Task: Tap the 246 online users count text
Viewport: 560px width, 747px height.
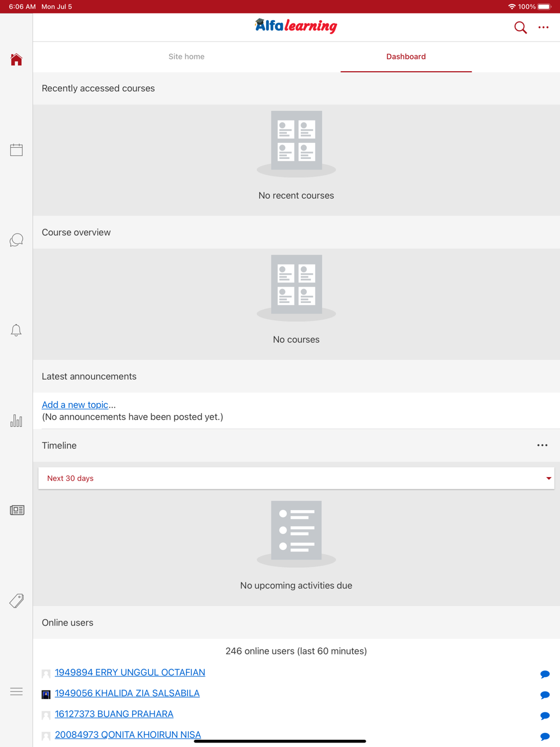Action: (x=296, y=651)
